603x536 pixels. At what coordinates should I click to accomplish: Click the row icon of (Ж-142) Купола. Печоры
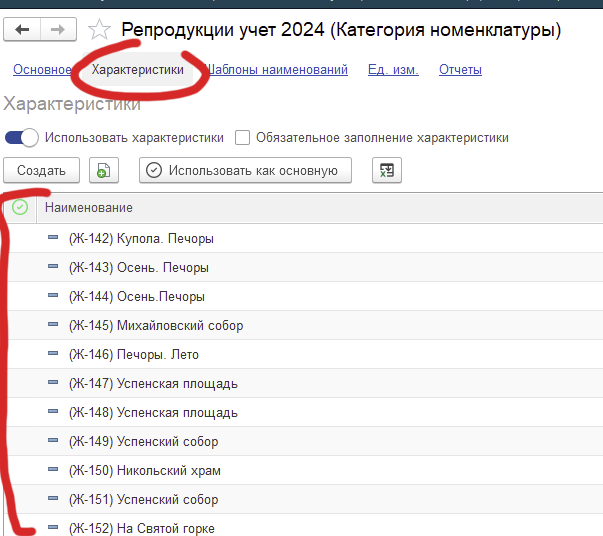click(x=54, y=239)
